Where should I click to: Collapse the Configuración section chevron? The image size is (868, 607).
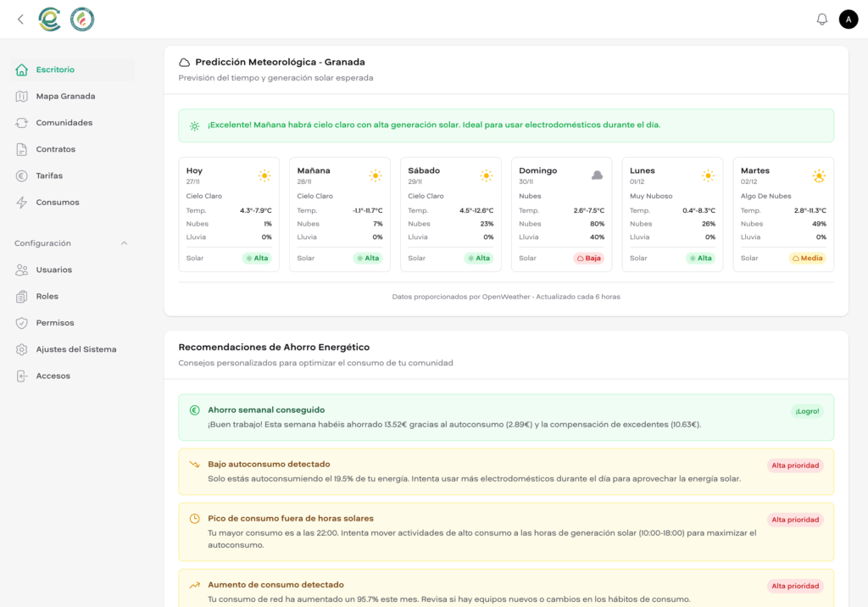point(124,242)
